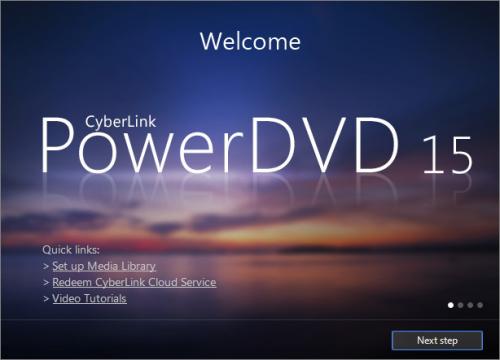Click the PowerDVD logo text
The height and width of the screenshot is (360, 500).
click(x=220, y=145)
